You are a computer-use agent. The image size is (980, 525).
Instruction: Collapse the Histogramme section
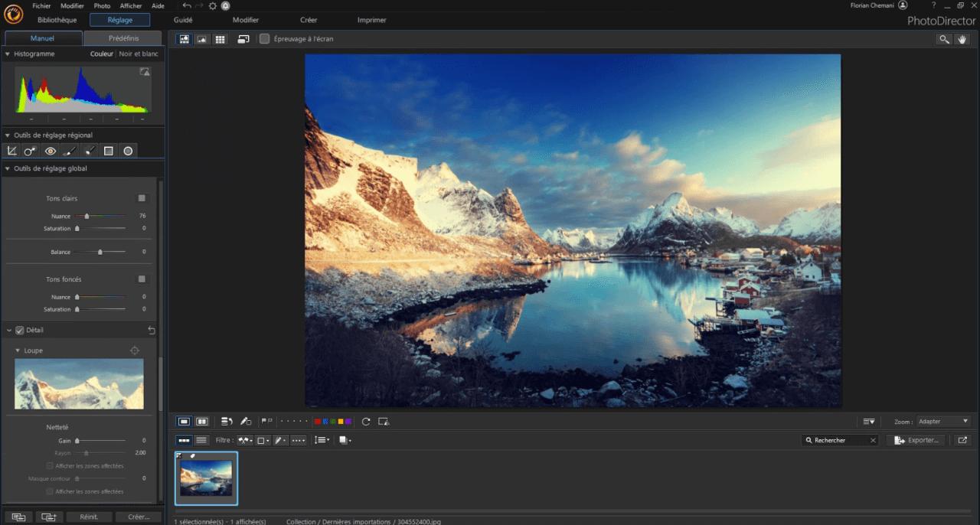(x=8, y=54)
